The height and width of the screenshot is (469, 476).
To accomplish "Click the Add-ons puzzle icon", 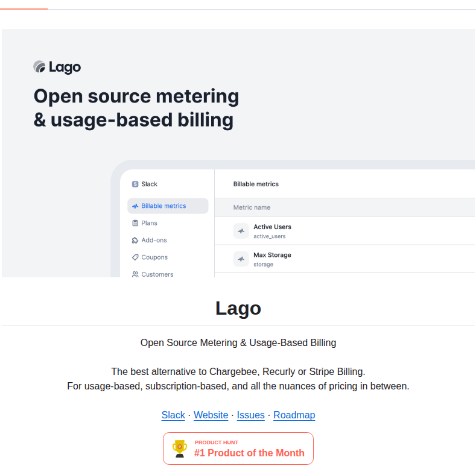I will pyautogui.click(x=135, y=241).
